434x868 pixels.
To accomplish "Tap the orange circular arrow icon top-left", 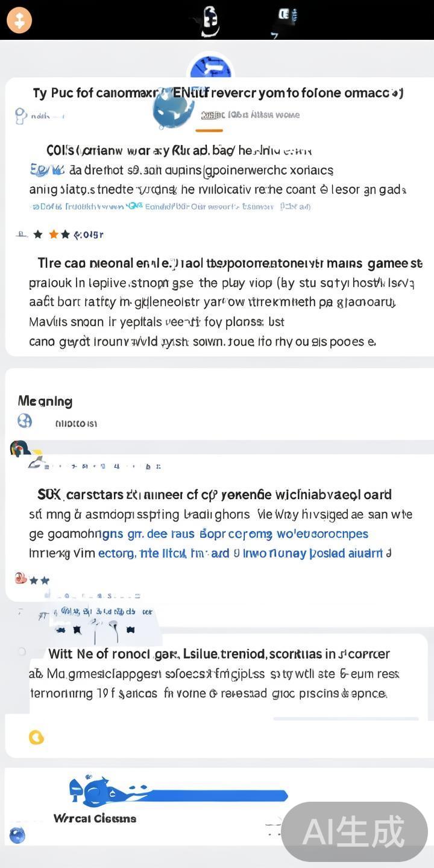I will (19, 20).
